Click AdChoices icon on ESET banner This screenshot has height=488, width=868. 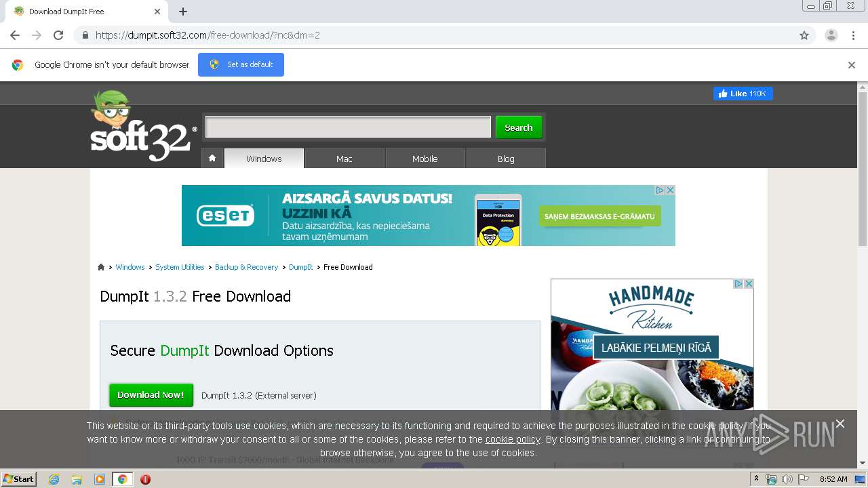pyautogui.click(x=659, y=190)
